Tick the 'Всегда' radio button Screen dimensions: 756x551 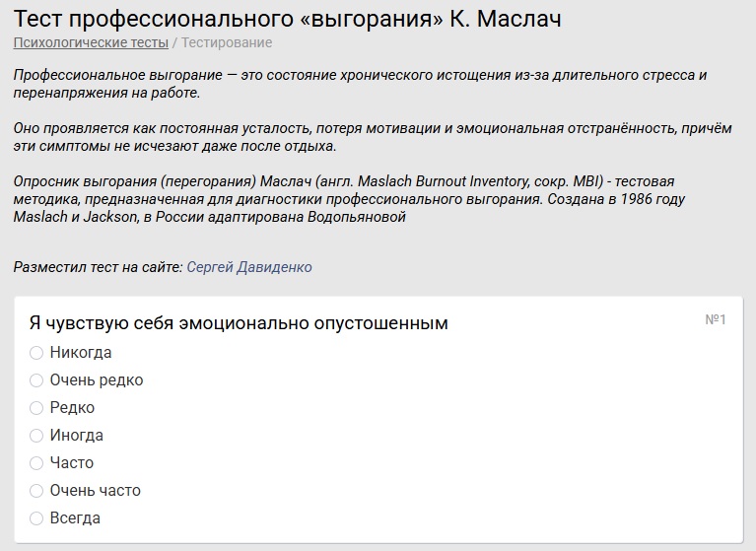(x=36, y=518)
